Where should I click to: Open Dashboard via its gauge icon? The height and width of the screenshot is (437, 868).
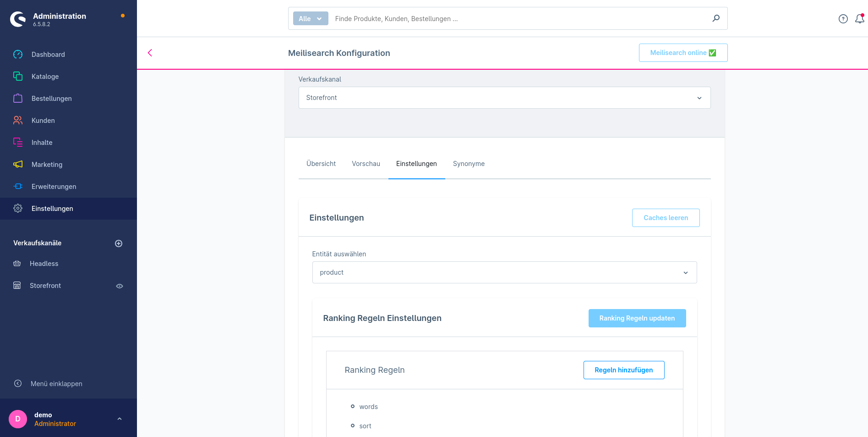(x=18, y=55)
